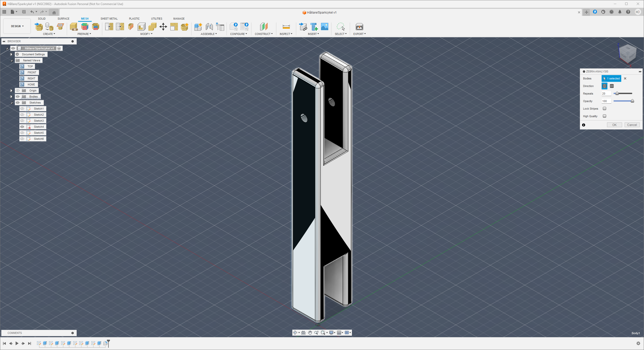644x350 pixels.
Task: Select the Tessellate tool icon
Action: click(49, 27)
